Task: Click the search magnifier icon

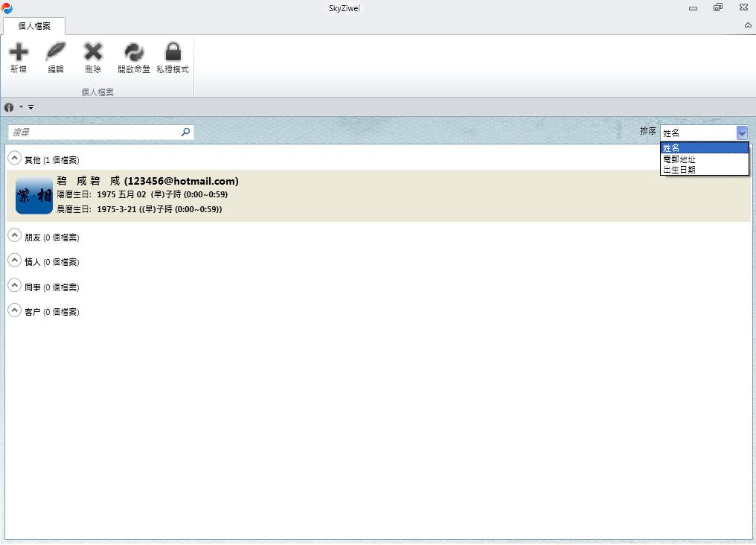Action: tap(185, 132)
